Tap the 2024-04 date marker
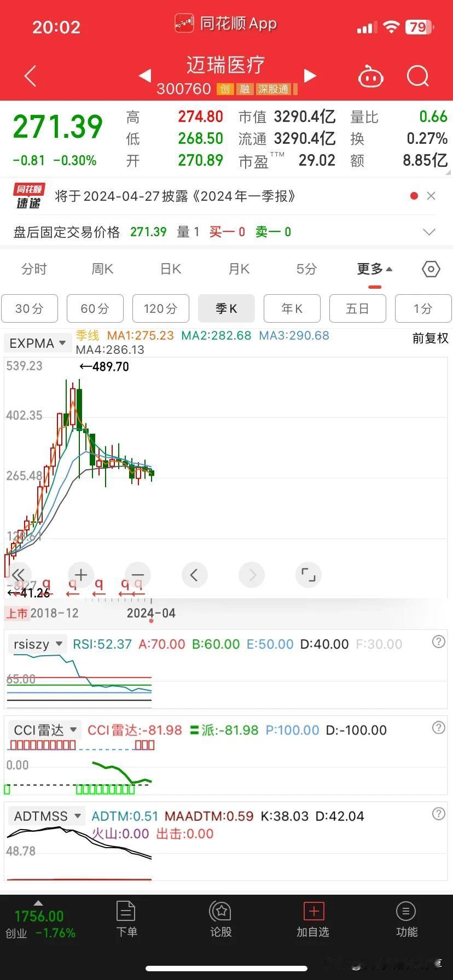The height and width of the screenshot is (980, 453). (x=151, y=613)
